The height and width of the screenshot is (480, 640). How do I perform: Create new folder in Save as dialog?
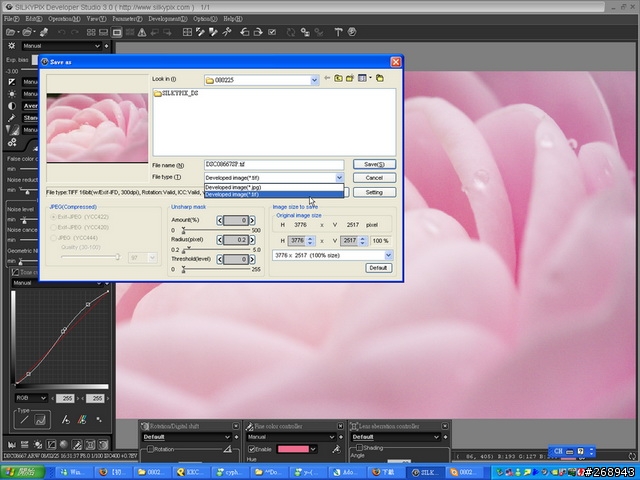pos(350,78)
